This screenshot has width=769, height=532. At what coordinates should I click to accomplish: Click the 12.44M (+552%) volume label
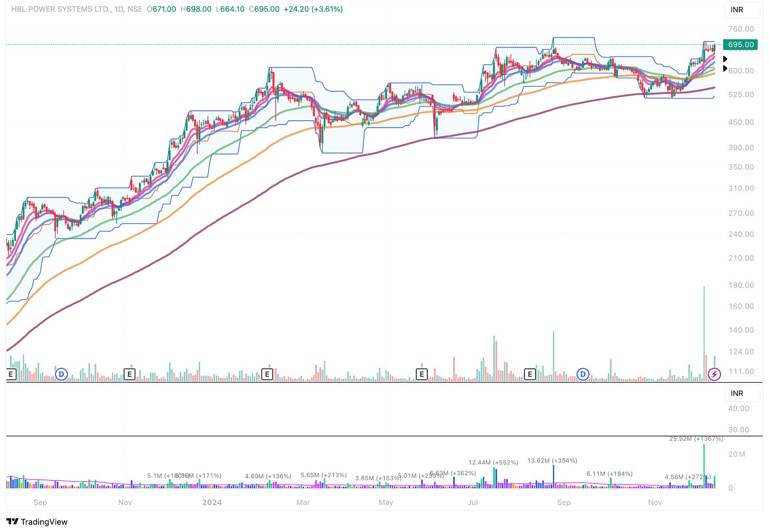(x=493, y=462)
